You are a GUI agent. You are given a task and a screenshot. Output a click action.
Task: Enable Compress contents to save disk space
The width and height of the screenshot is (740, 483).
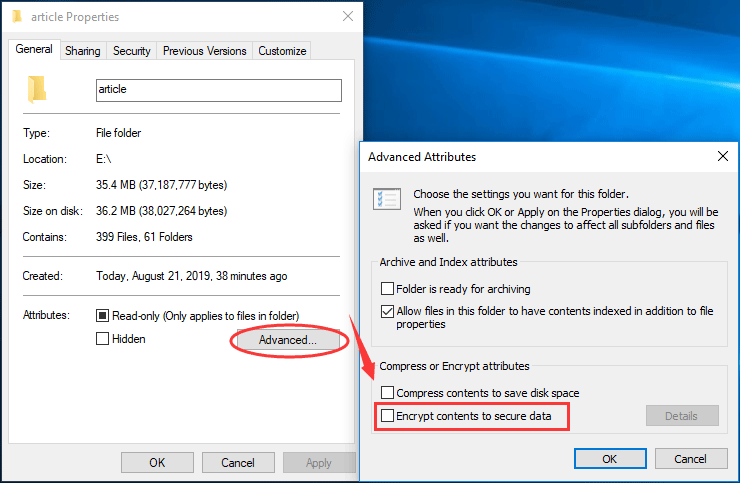[387, 392]
